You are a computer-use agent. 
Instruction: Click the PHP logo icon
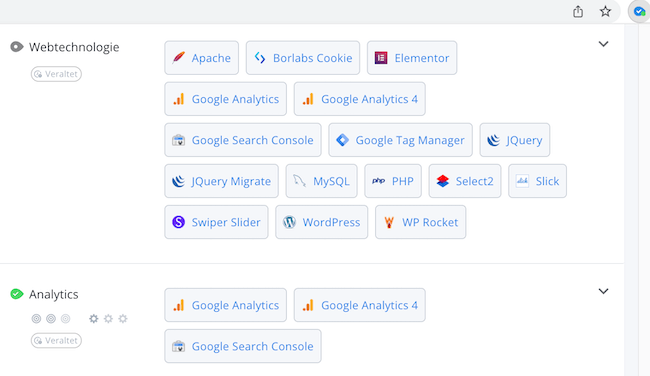click(x=378, y=181)
